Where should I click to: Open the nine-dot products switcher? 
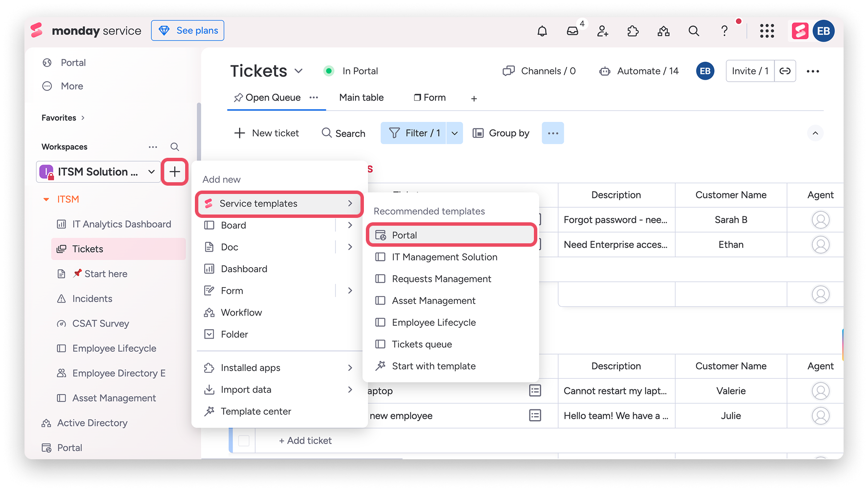[x=767, y=31]
